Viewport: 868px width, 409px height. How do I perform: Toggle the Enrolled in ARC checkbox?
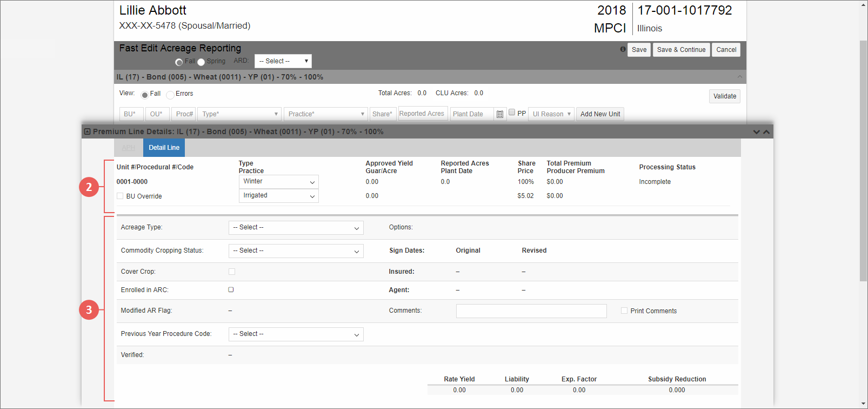(231, 289)
